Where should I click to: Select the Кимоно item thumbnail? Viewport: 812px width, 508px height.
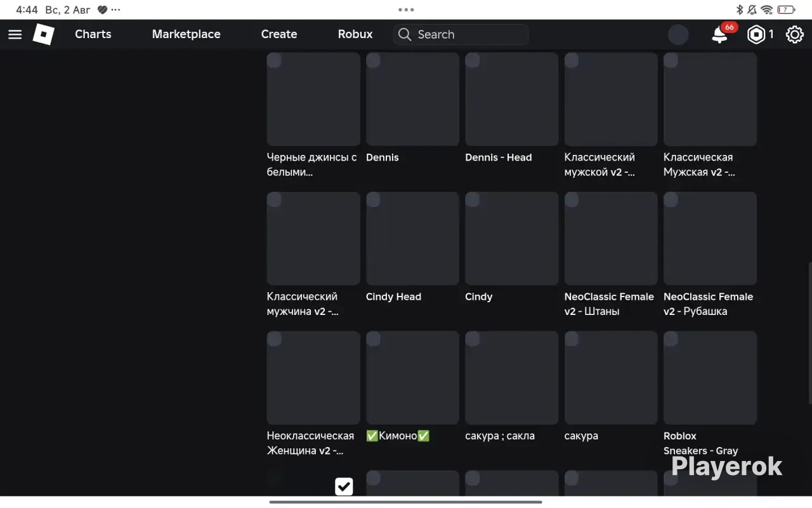click(412, 378)
